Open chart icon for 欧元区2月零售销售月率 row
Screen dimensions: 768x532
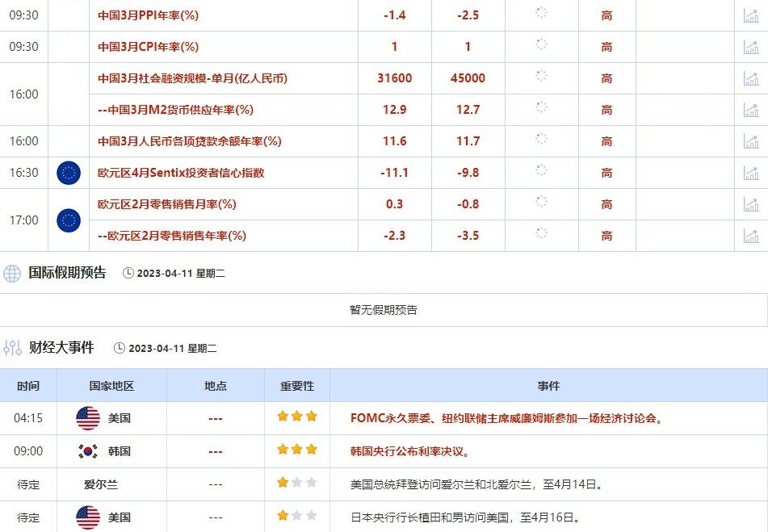tap(751, 204)
